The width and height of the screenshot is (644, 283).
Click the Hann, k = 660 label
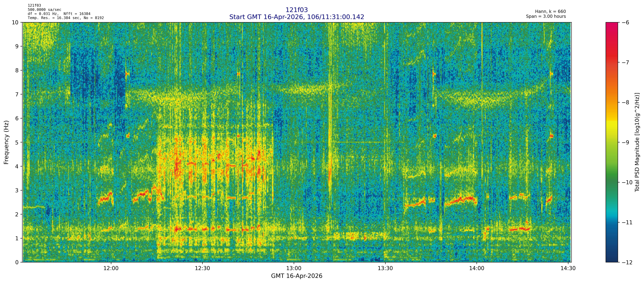550,12
